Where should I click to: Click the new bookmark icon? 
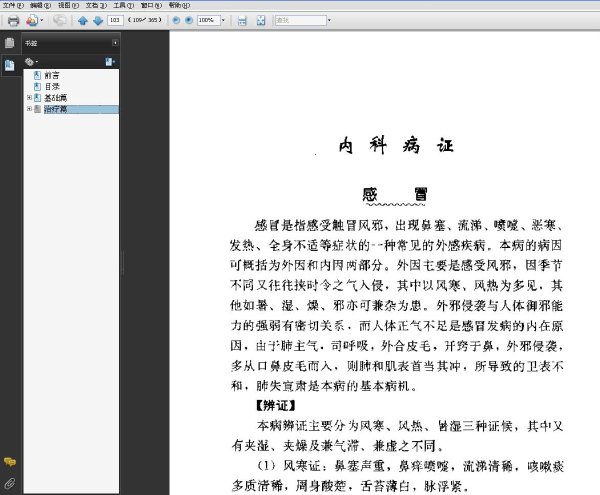[x=110, y=62]
